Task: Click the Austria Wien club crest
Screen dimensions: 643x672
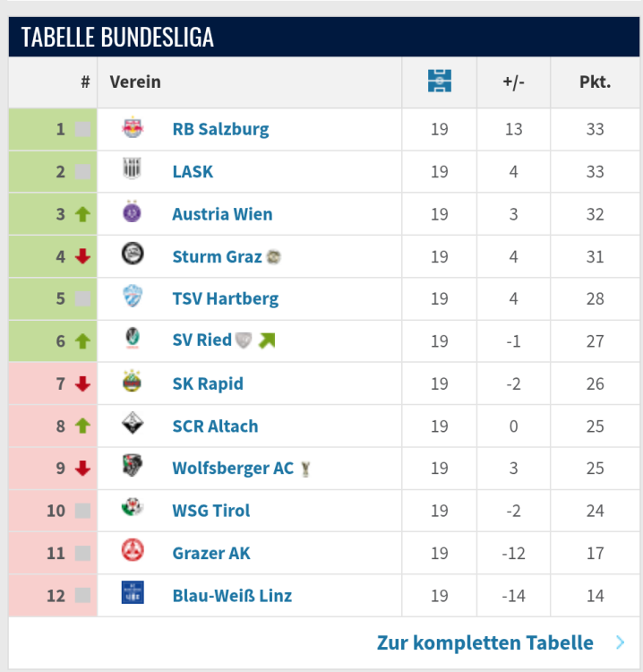Action: tap(133, 213)
